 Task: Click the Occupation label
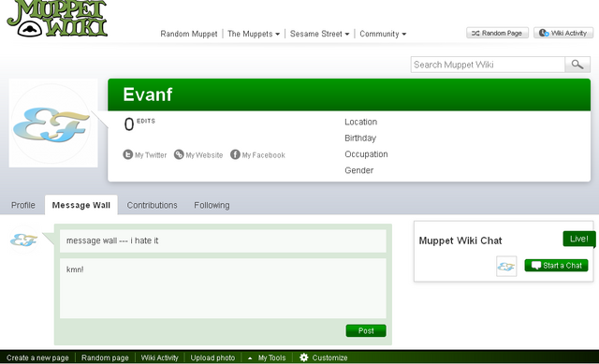366,154
